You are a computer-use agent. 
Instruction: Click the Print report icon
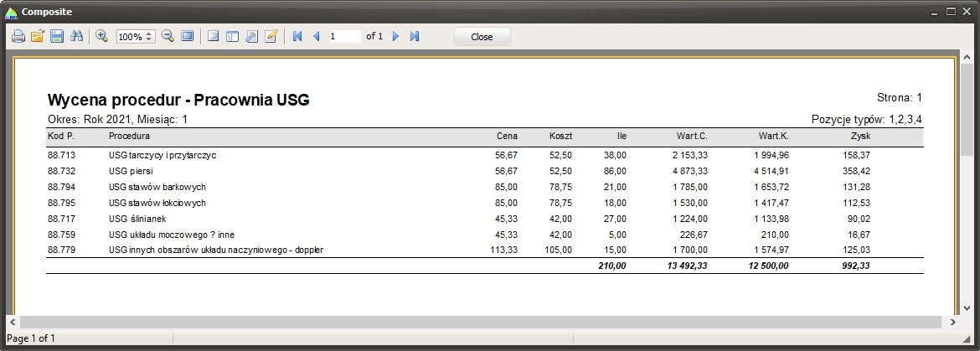point(18,37)
